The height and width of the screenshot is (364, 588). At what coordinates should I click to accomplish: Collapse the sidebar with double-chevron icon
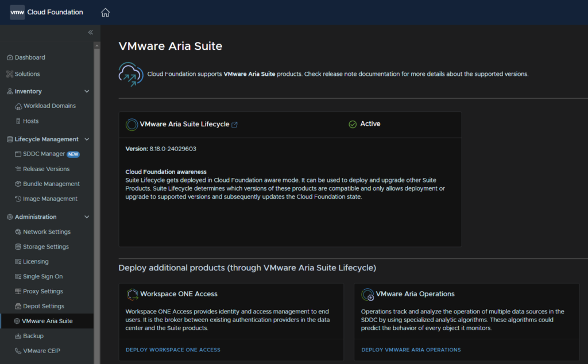[x=90, y=32]
